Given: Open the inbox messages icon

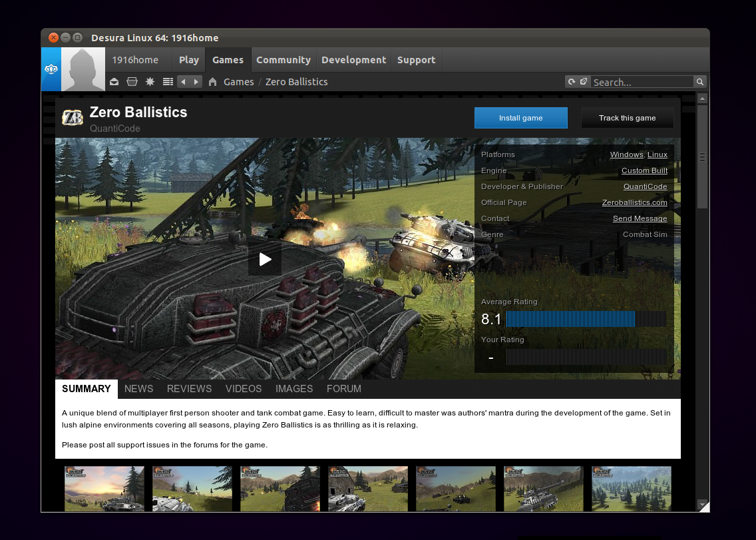Looking at the screenshot, I should [x=114, y=82].
